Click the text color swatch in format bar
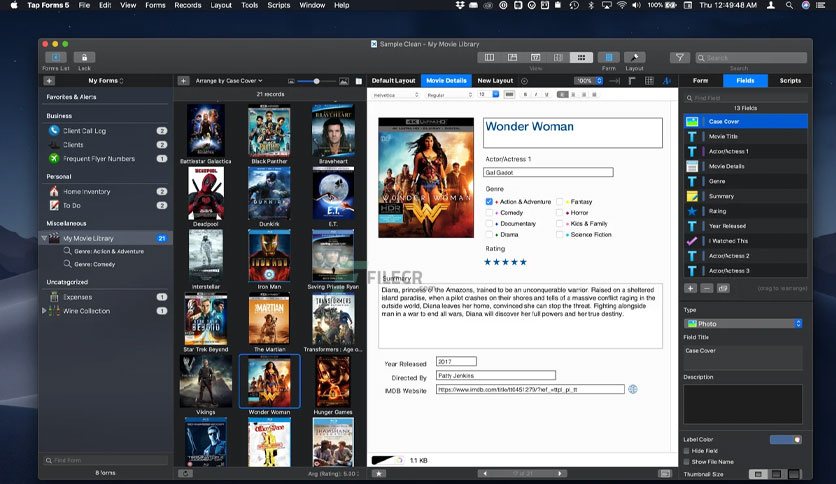 point(509,94)
